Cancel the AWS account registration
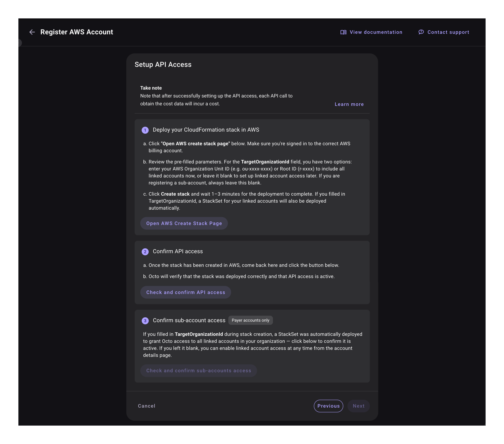Image resolution: width=504 pixels, height=444 pixels. coord(146,406)
